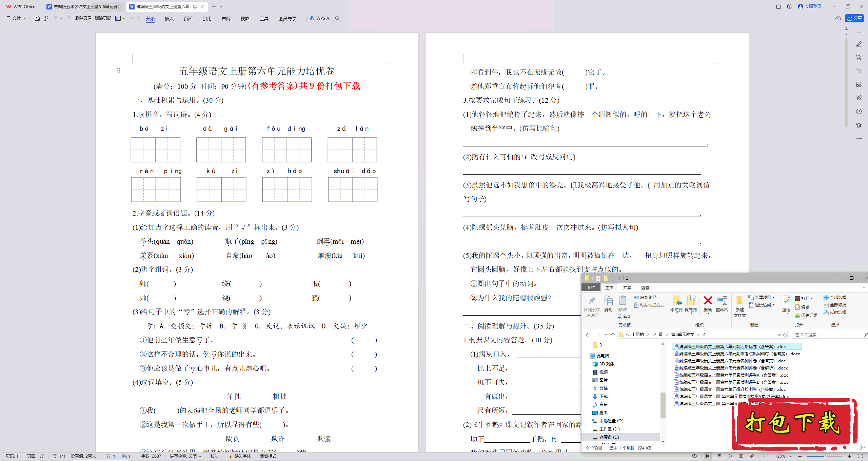Screen dimensions: 868x461
Task: Switch to the 审阅 ribbon tab
Action: click(x=226, y=19)
